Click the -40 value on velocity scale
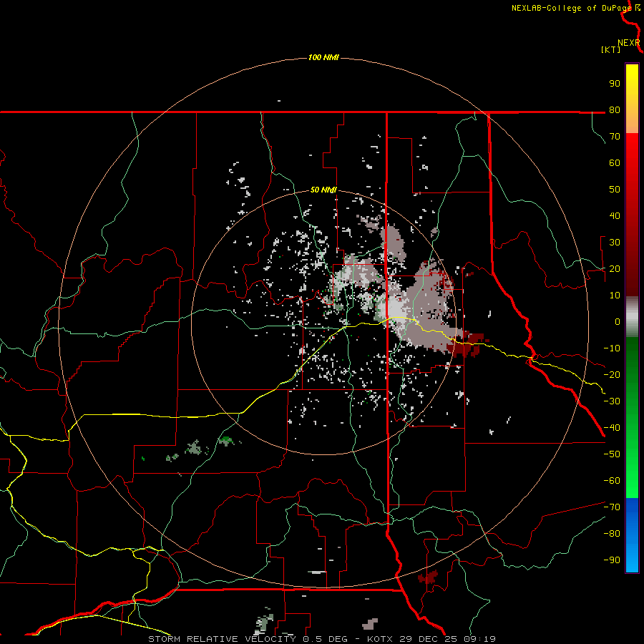644x644 pixels. click(x=612, y=428)
